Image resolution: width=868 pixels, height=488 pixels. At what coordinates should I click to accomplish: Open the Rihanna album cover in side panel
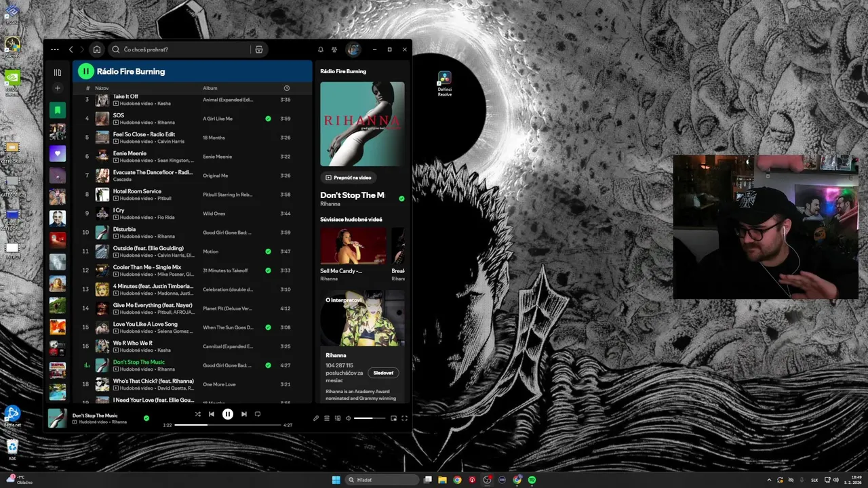(x=362, y=124)
